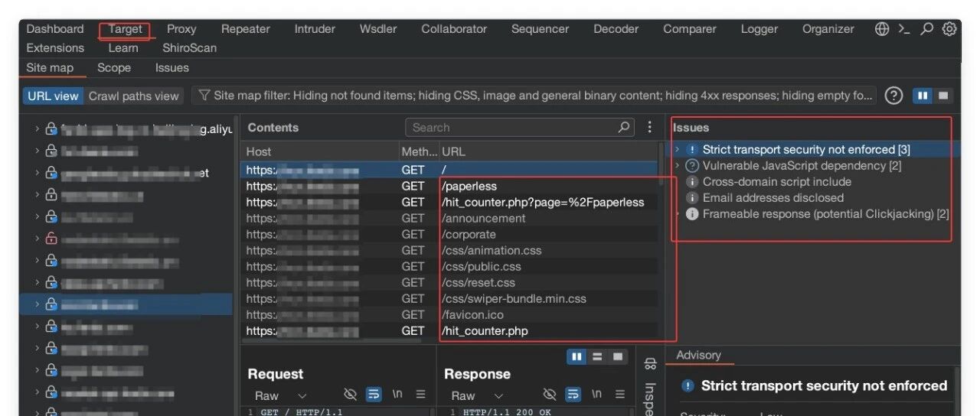Switch to Crawl paths view
Image resolution: width=980 pixels, height=416 pixels.
coord(133,96)
